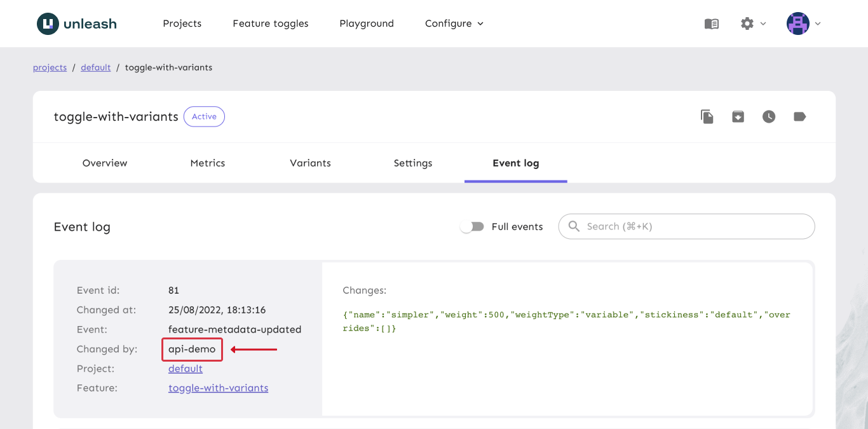Open the toggle-with-variants feature link

(218, 388)
